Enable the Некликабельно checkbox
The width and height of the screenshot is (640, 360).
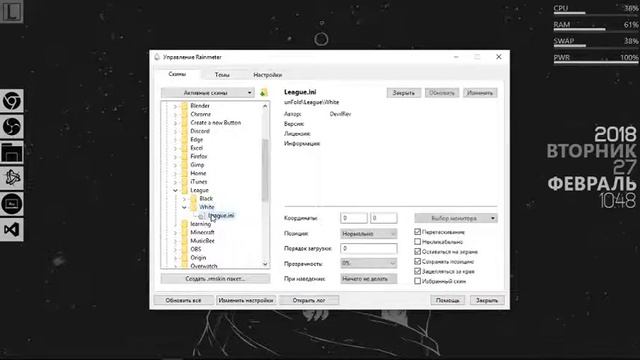pyautogui.click(x=417, y=242)
